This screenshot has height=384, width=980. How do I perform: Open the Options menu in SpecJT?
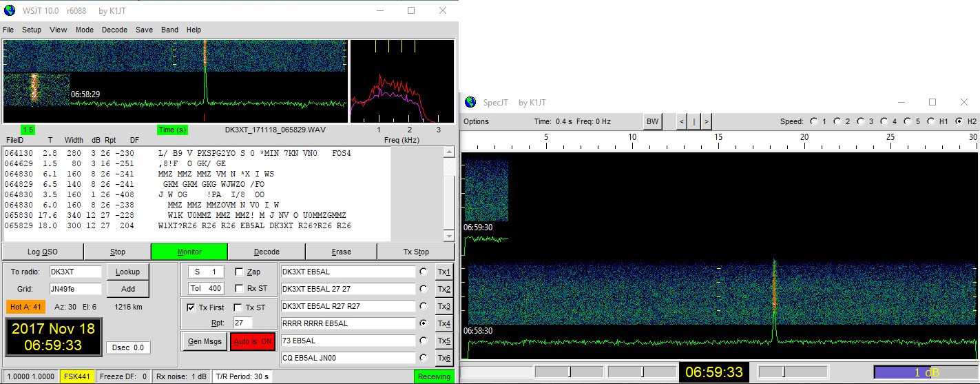tap(476, 121)
